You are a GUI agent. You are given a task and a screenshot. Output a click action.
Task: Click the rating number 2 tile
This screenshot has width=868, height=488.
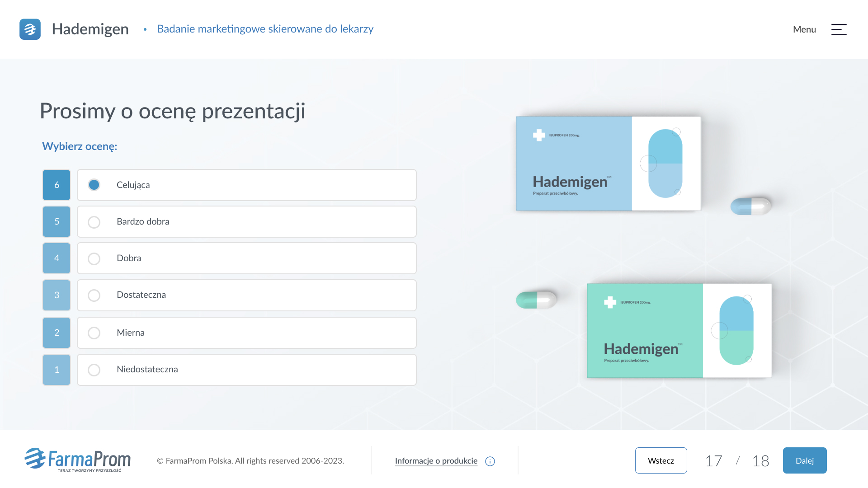(57, 333)
